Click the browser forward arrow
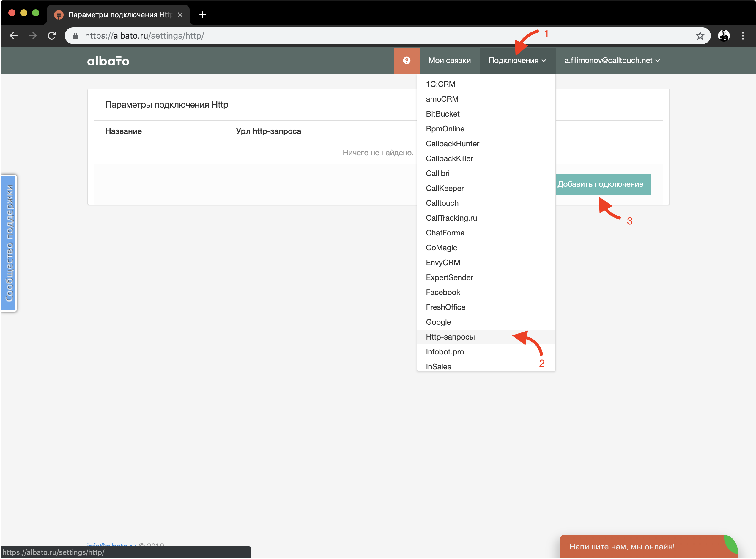The image size is (756, 559). tap(32, 35)
